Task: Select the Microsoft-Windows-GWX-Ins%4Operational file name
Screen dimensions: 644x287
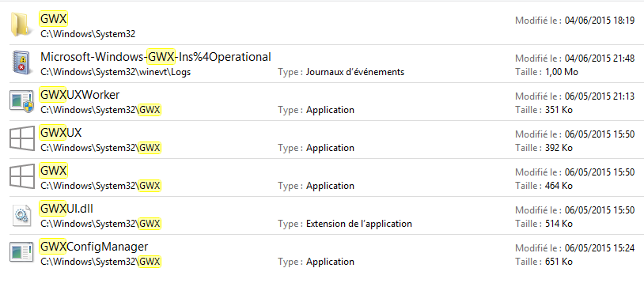Action: [156, 57]
